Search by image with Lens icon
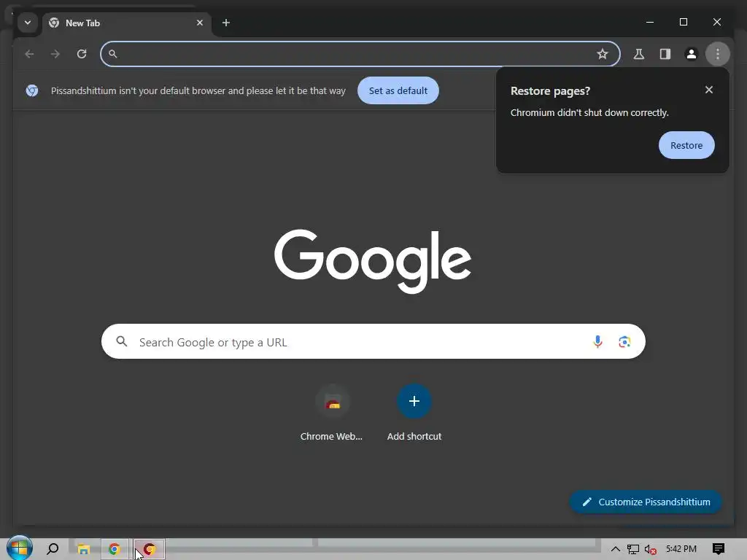The image size is (747, 560). pos(624,341)
